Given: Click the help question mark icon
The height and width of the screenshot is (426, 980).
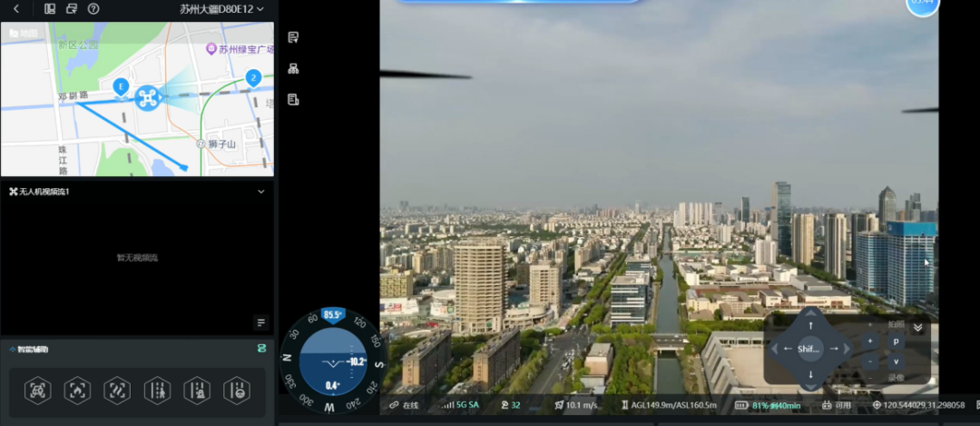Looking at the screenshot, I should [x=93, y=9].
